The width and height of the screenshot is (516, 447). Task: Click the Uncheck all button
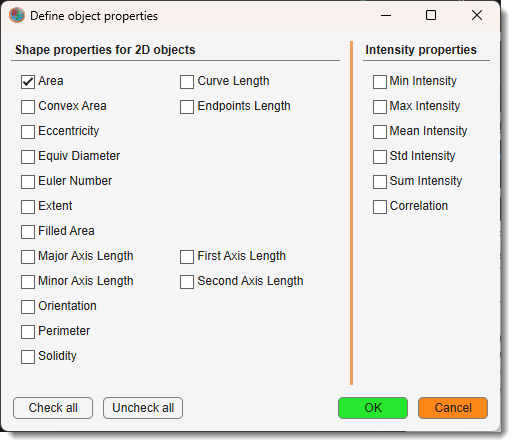pos(143,408)
